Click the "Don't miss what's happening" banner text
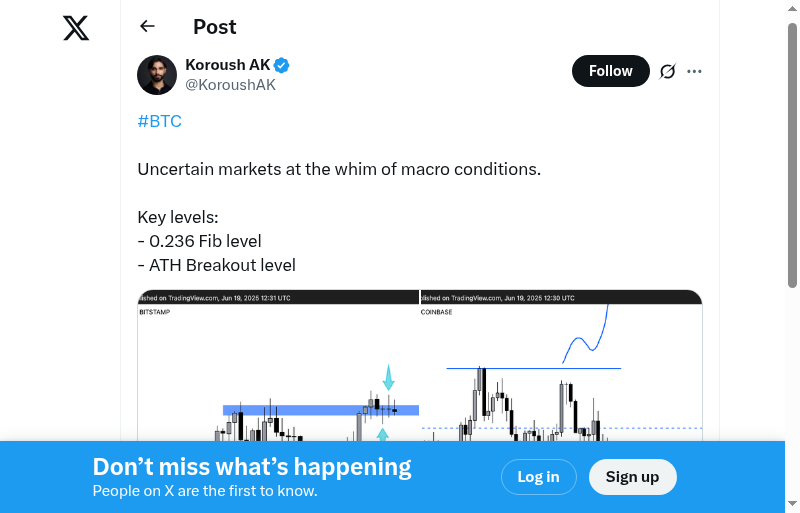The image size is (800, 513). point(252,467)
